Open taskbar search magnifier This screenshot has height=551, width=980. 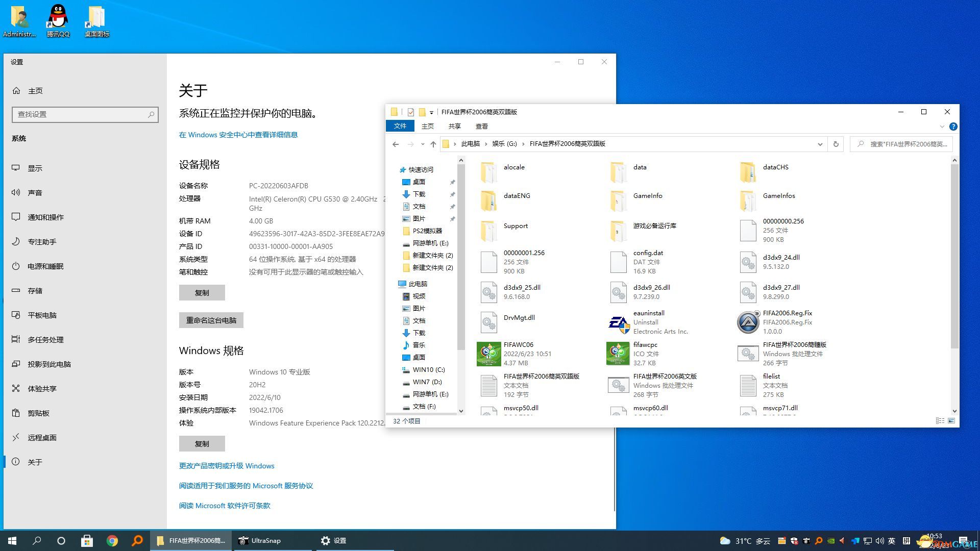pos(37,541)
